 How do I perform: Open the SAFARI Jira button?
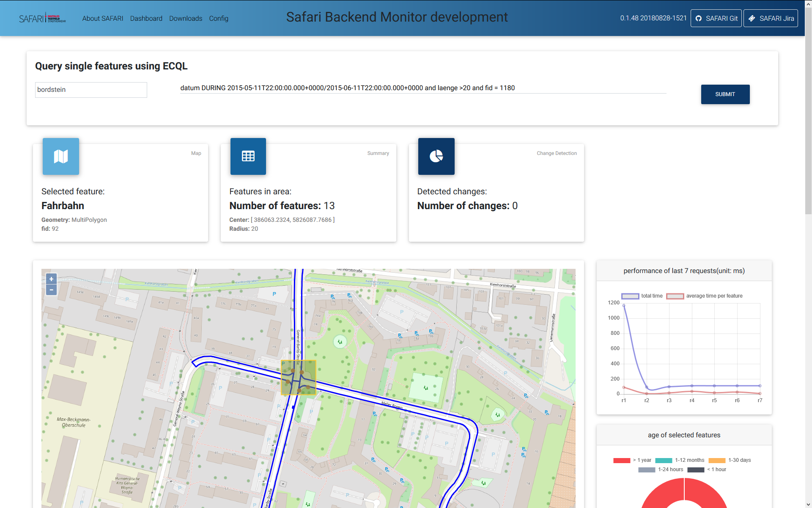[771, 18]
